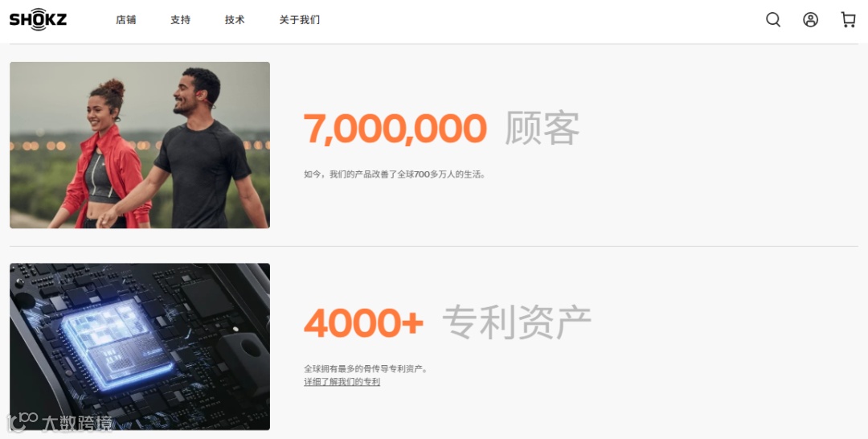Click the 大数跨境 watermark logo

59,423
